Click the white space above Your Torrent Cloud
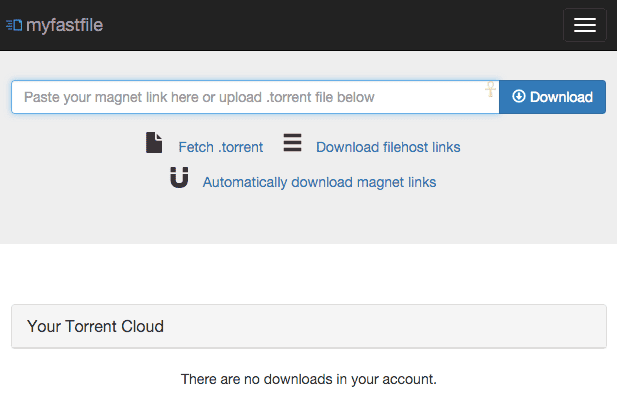Image resolution: width=617 pixels, height=407 pixels. tap(308, 274)
